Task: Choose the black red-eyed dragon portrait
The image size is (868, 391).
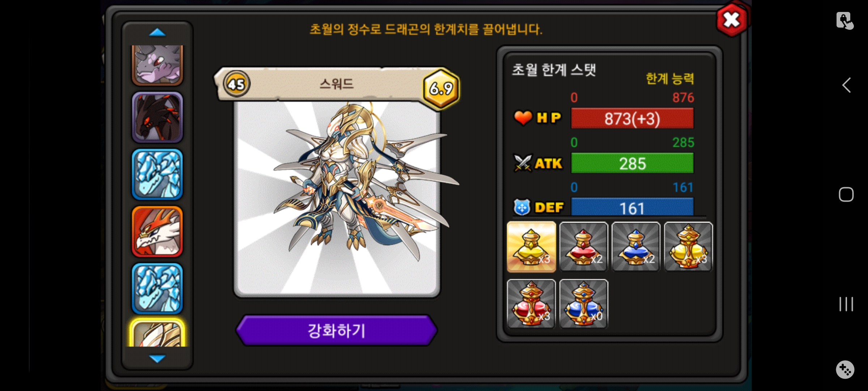Action: click(x=157, y=117)
